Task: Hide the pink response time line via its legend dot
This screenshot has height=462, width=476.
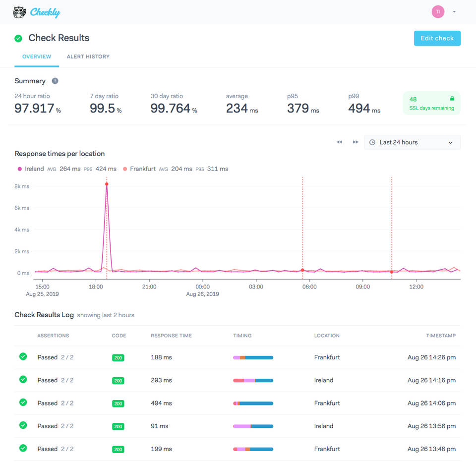Action: click(x=20, y=169)
